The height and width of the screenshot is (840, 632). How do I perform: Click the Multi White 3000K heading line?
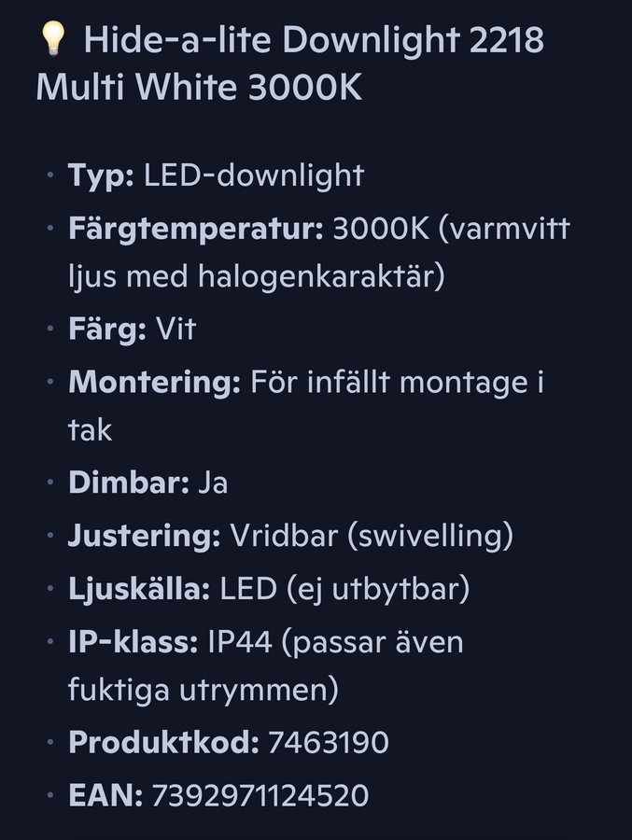tap(200, 88)
